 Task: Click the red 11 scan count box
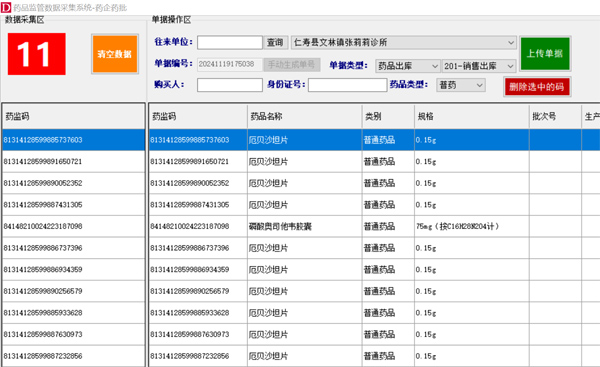click(x=37, y=54)
